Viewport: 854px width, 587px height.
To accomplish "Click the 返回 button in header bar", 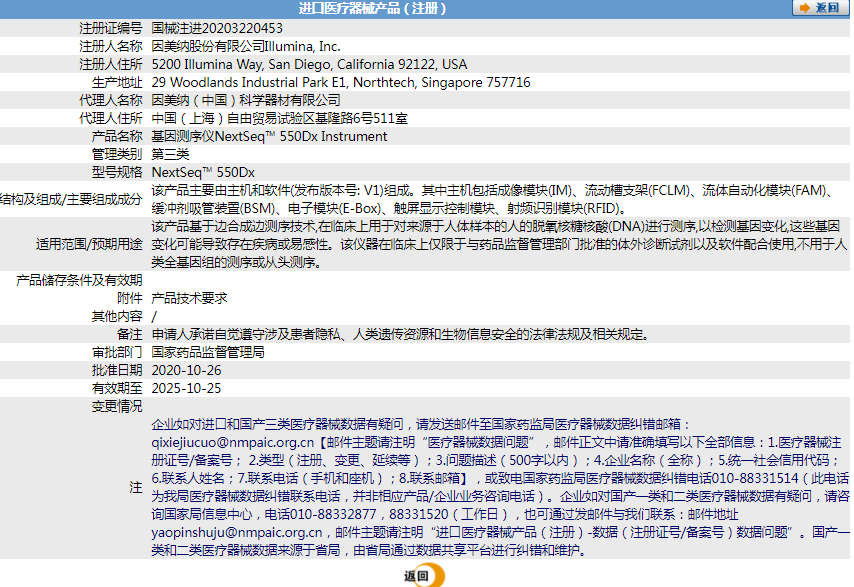I will [819, 8].
